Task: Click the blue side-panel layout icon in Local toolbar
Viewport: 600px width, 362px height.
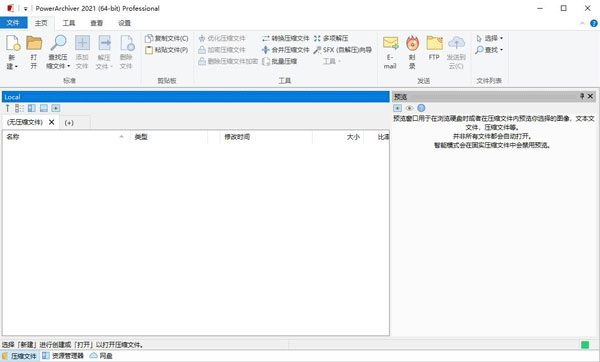Action: [x=31, y=108]
